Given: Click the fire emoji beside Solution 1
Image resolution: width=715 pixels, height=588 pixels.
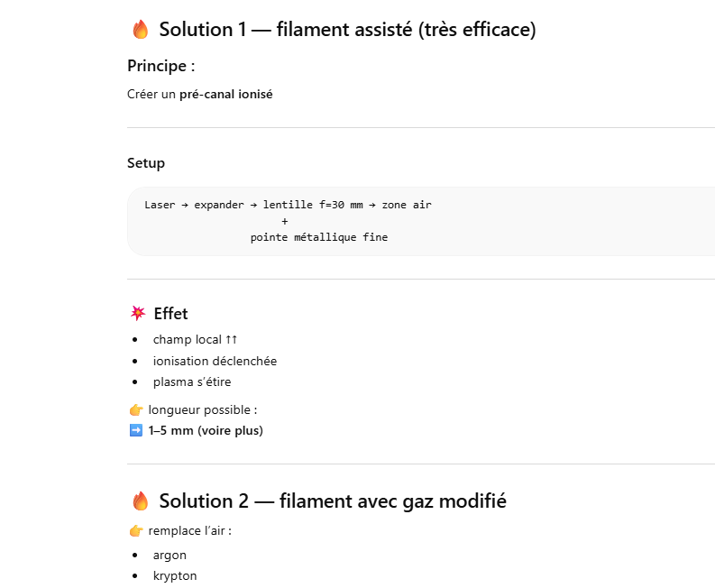Looking at the screenshot, I should [x=140, y=30].
